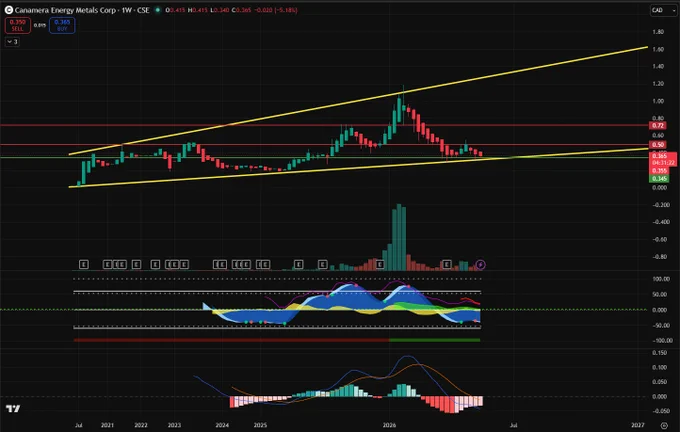Viewport: 680px width, 432px height.
Task: Open the TradingView logo at bottom left
Action: 13,409
